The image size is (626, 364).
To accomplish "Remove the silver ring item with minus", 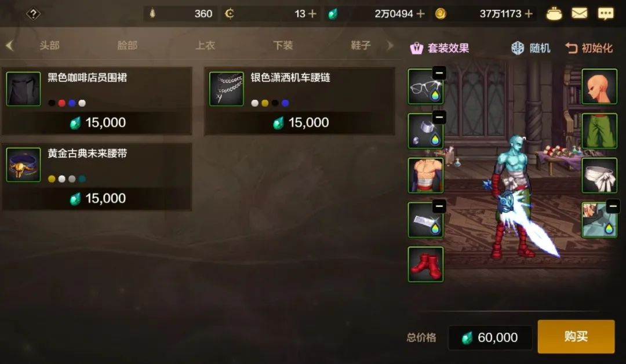I will (439, 117).
